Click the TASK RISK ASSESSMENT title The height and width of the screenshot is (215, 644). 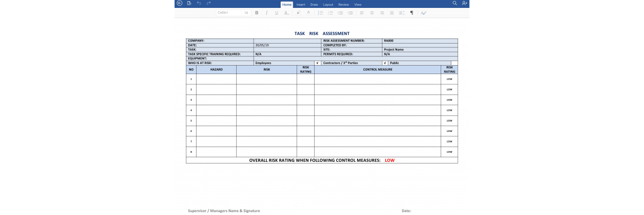click(322, 33)
